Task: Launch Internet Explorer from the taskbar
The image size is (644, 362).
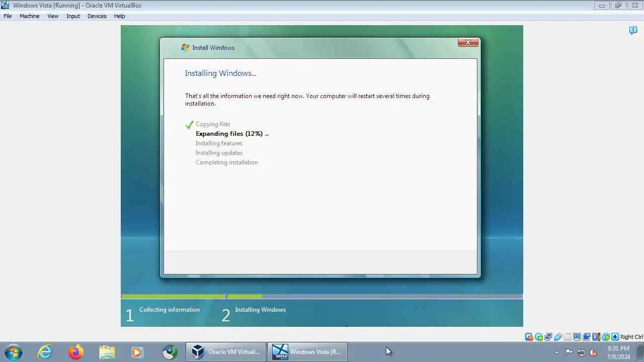Action: click(x=45, y=352)
